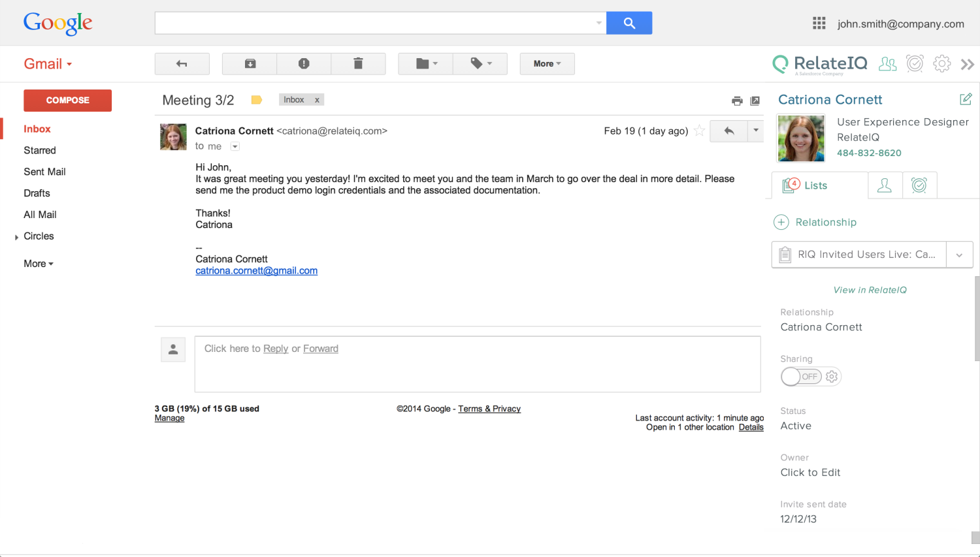Open RelateIQ contacts icon in header
Image resolution: width=980 pixels, height=557 pixels.
(887, 63)
